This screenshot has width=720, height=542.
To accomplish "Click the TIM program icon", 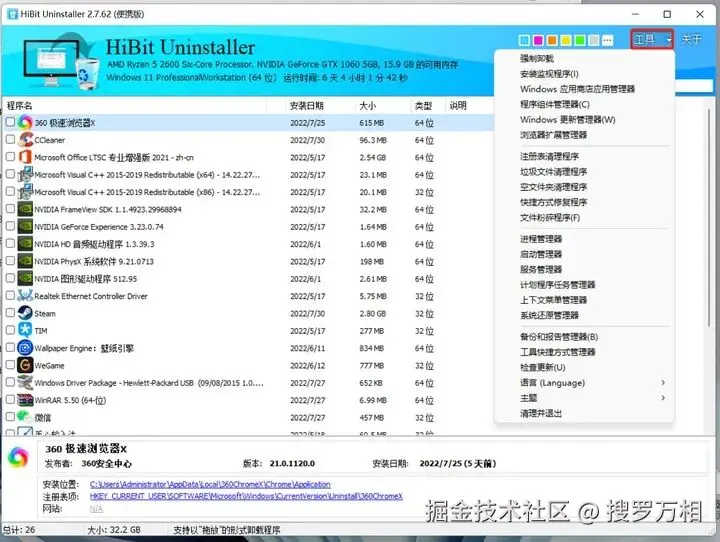I will coord(25,331).
